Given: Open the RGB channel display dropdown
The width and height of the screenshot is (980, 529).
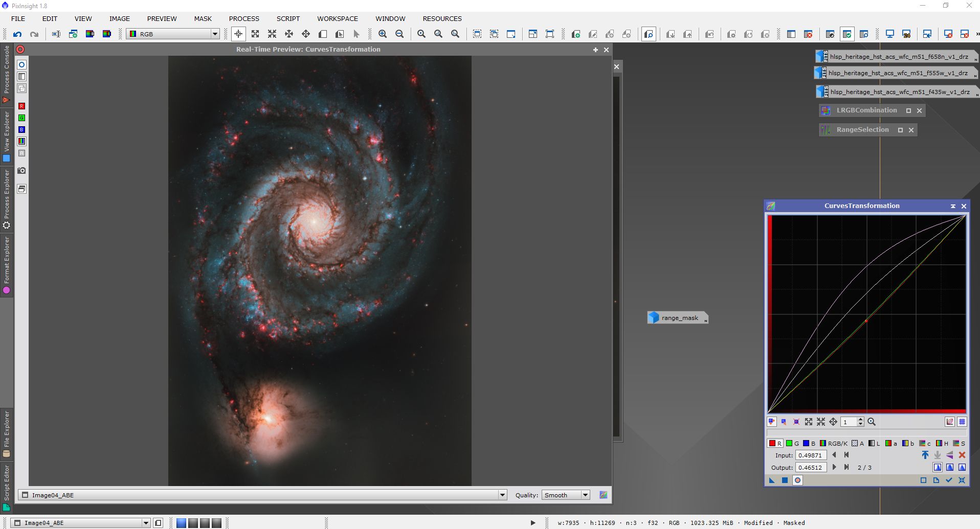Looking at the screenshot, I should click(x=215, y=34).
